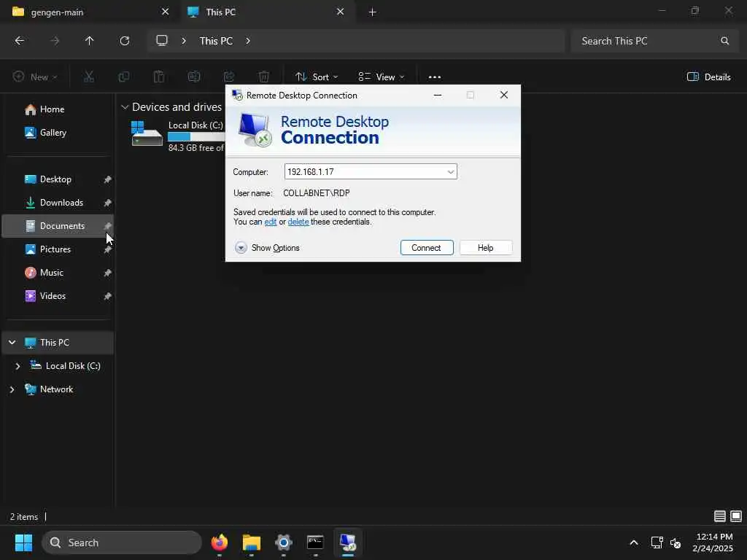Collapse This PC in the navigation tree
The width and height of the screenshot is (747, 560).
coord(12,343)
